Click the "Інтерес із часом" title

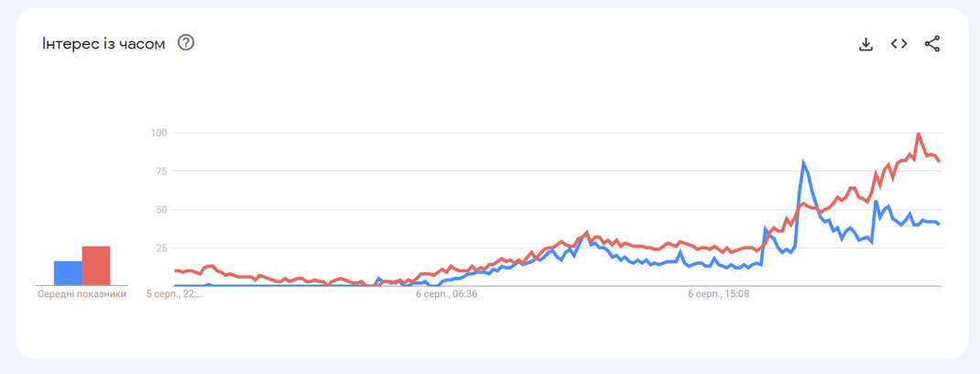click(103, 44)
